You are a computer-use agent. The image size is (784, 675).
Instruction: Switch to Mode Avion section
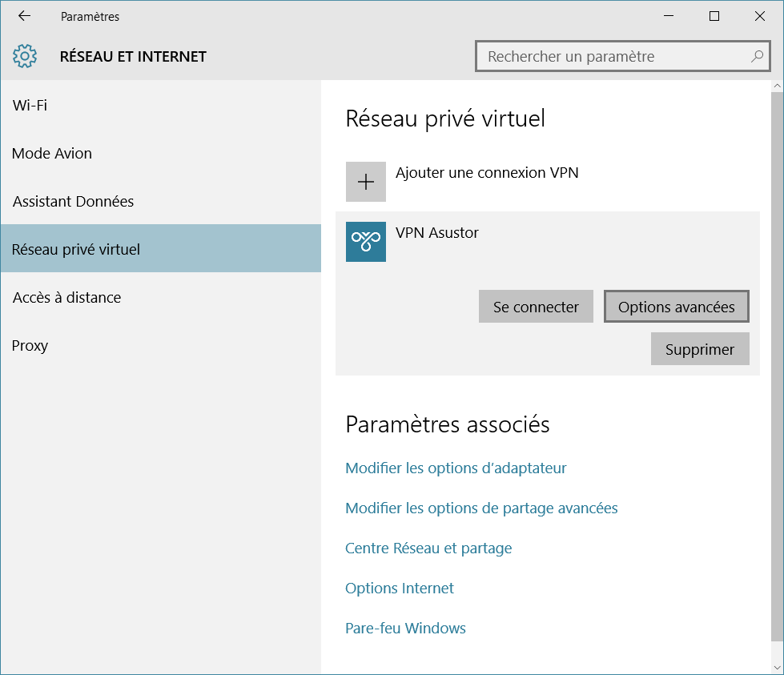52,153
